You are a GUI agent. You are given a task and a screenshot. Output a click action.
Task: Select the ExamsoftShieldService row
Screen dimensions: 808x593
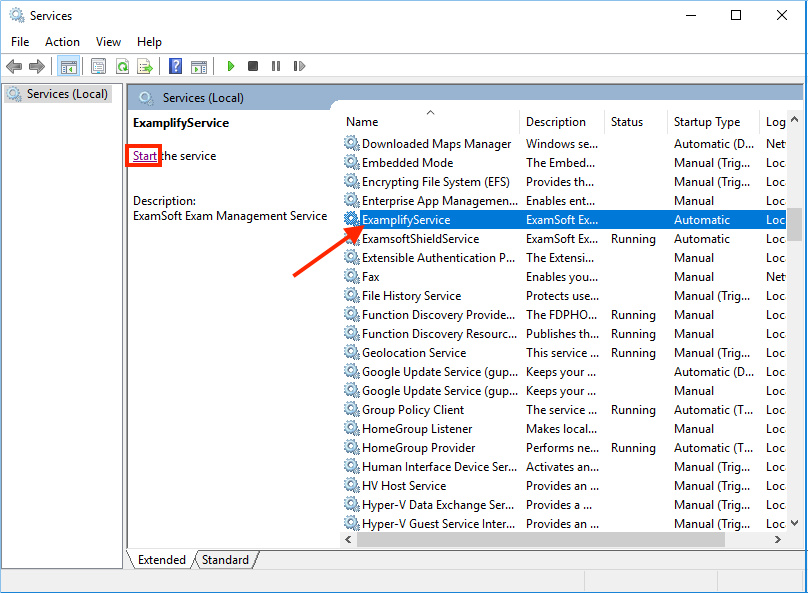420,239
